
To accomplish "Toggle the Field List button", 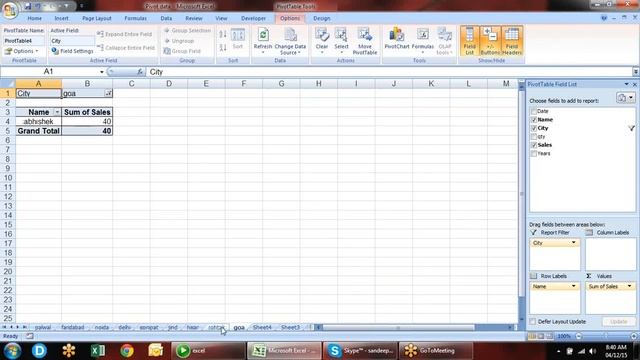I will pos(469,41).
